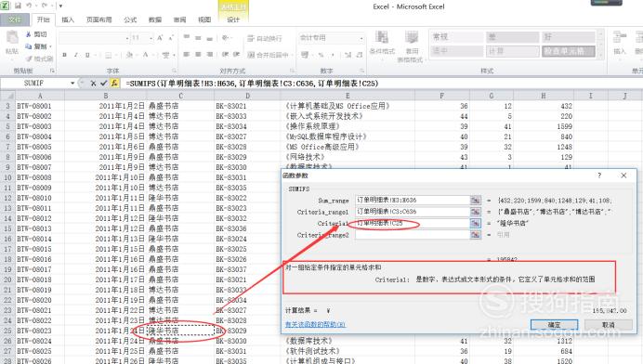
Task: Toggle Underline formatting
Action: 87,55
